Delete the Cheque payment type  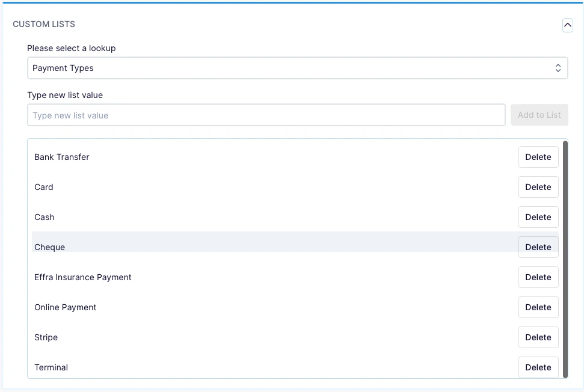pos(538,247)
